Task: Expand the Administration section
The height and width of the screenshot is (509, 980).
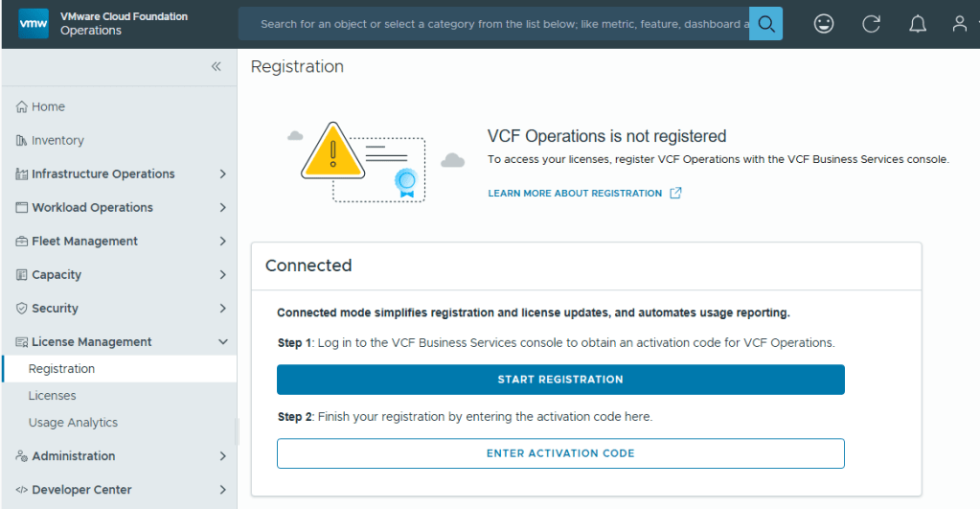Action: [x=222, y=456]
